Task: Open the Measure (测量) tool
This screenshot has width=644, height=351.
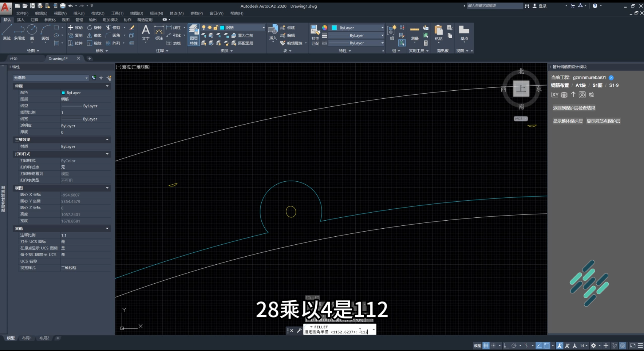Action: click(x=415, y=33)
